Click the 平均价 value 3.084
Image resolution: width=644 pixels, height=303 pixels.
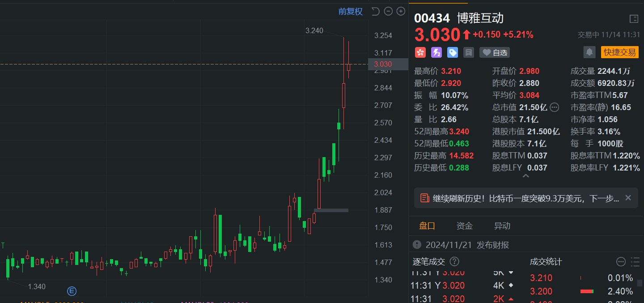pos(529,95)
